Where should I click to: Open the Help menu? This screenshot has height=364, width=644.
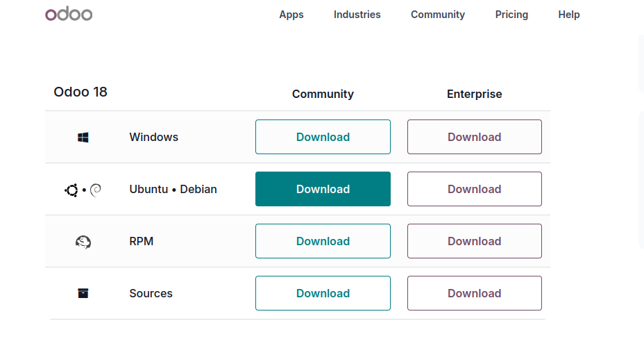tap(569, 15)
